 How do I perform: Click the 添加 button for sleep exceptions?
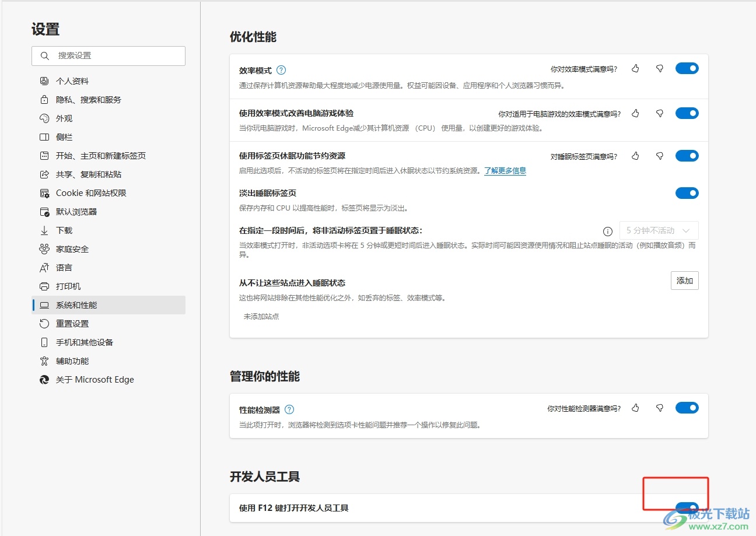(x=685, y=281)
